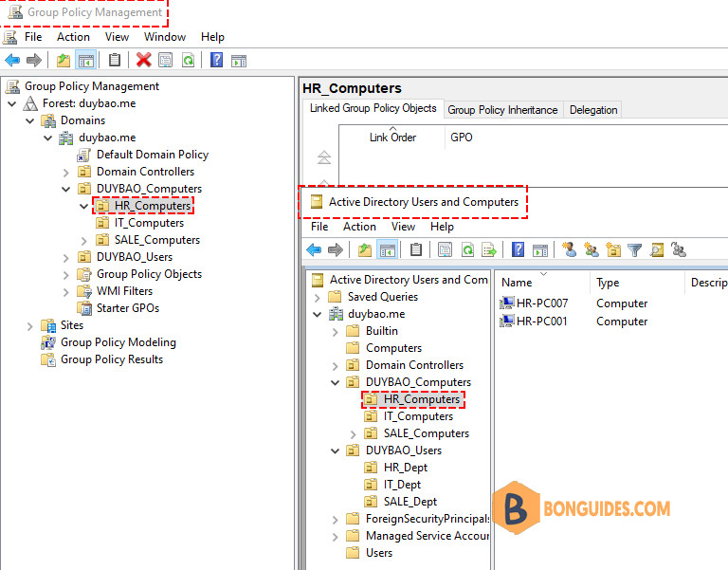Toggle console tree icon in Active Directory toolbar
This screenshot has width=728, height=570.
[387, 250]
